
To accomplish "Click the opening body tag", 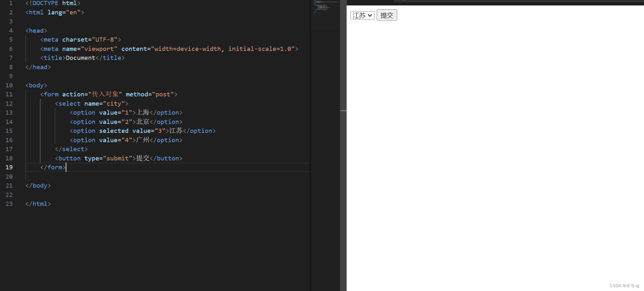I will [36, 85].
